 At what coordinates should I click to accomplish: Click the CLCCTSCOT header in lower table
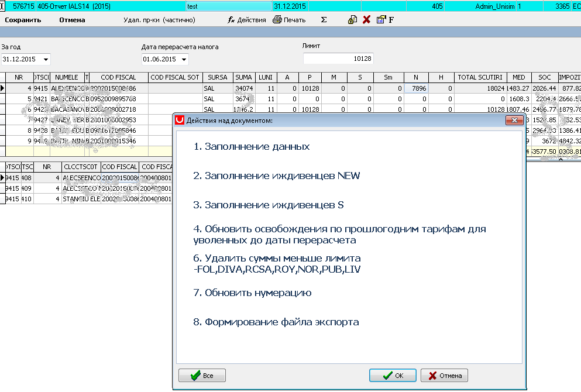pos(81,167)
